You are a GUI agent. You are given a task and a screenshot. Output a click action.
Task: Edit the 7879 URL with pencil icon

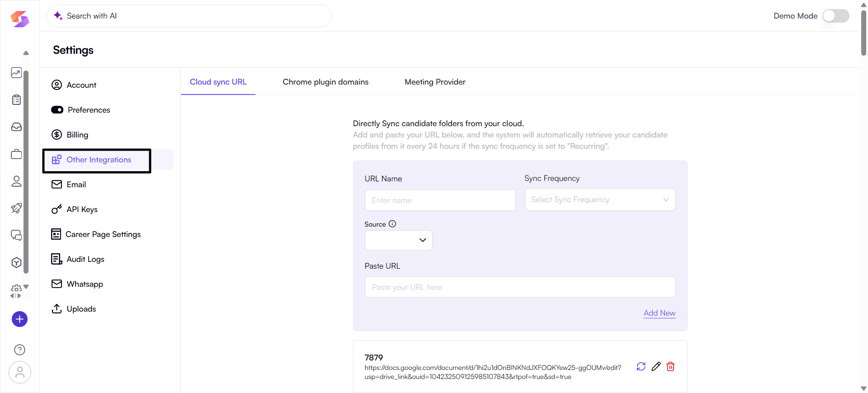point(656,366)
